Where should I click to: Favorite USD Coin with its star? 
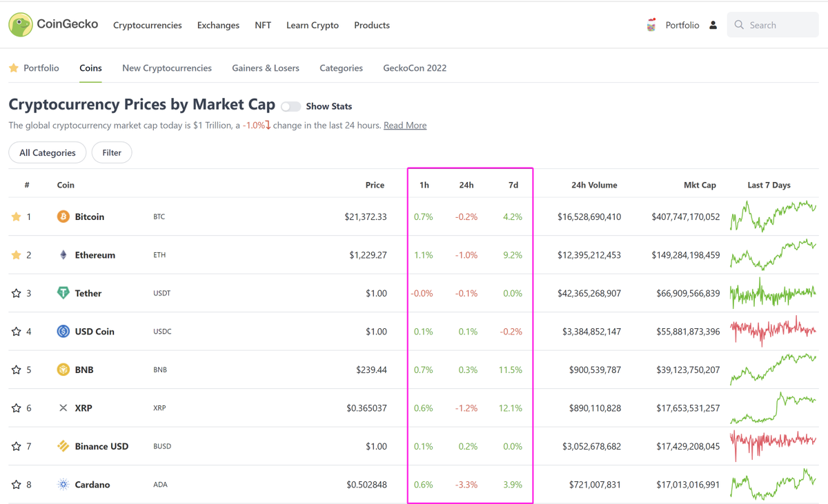point(17,332)
